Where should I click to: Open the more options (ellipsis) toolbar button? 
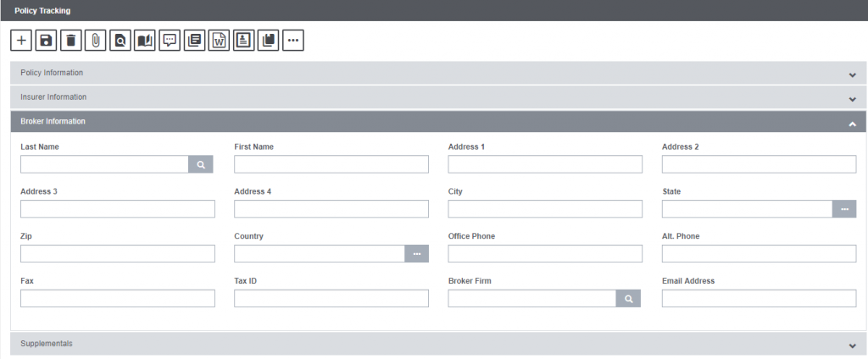click(x=293, y=41)
